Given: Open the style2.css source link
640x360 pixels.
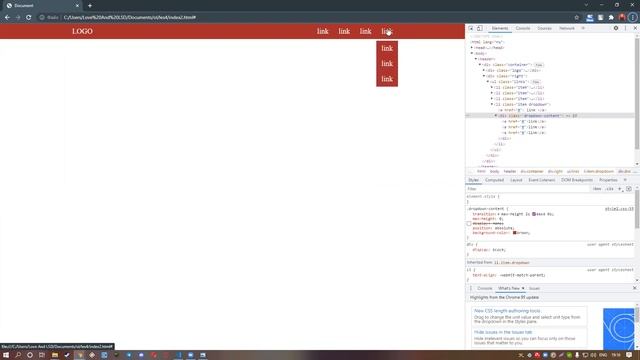Looking at the screenshot, I should click(619, 209).
